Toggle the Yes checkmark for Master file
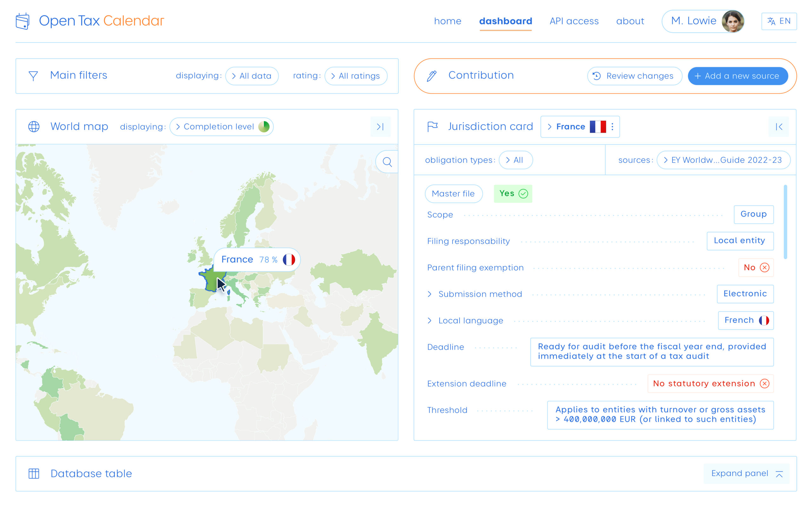The image size is (812, 507). point(523,194)
